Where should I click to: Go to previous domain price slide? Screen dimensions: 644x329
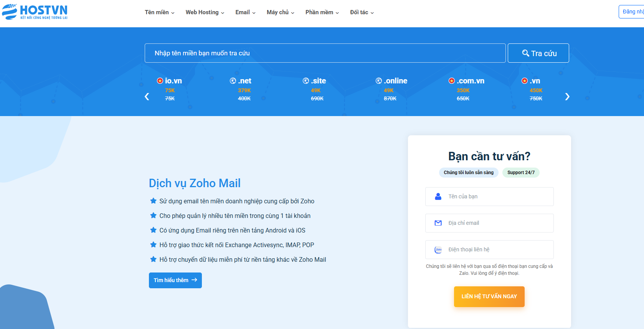click(147, 96)
